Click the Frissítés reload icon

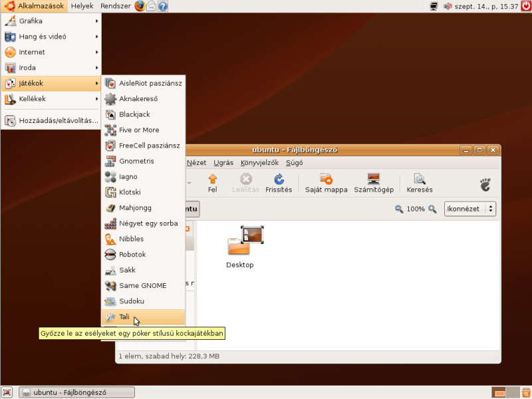pyautogui.click(x=279, y=183)
